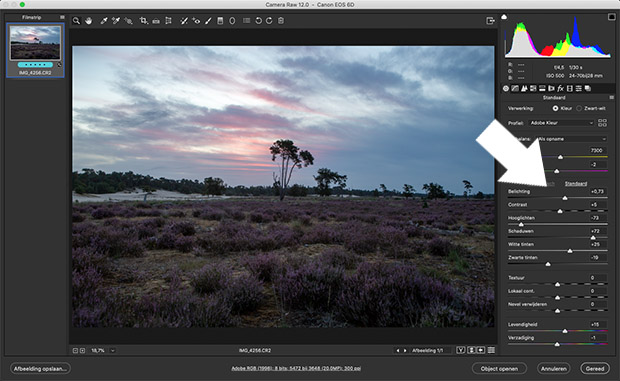
Task: Open white balance dropdown showing Als opname
Action: (571, 139)
